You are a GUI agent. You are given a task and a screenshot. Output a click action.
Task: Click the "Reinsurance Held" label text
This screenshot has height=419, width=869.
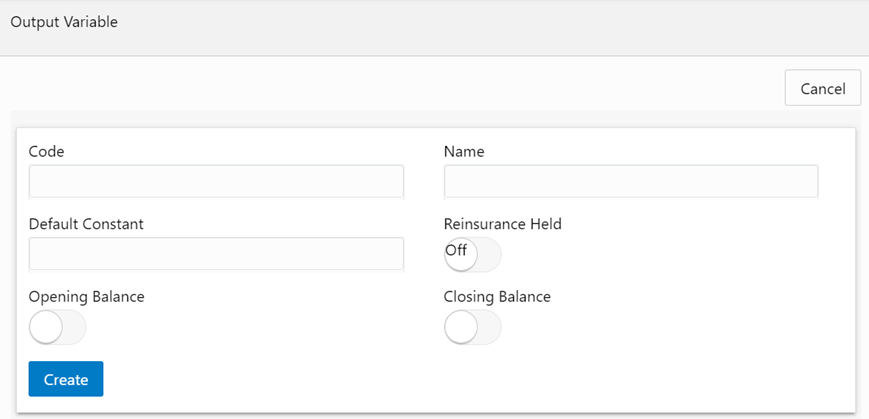point(502,224)
